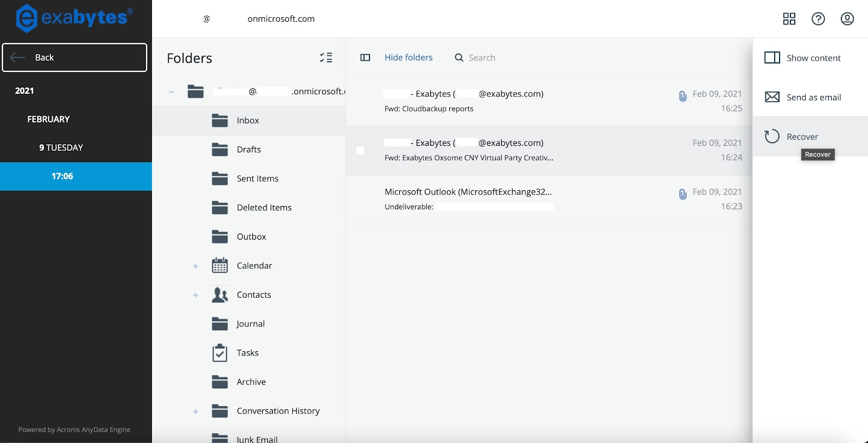
Task: Open Fwd: Exabytes Oxsome CNY Virtual Party email
Action: 549,151
